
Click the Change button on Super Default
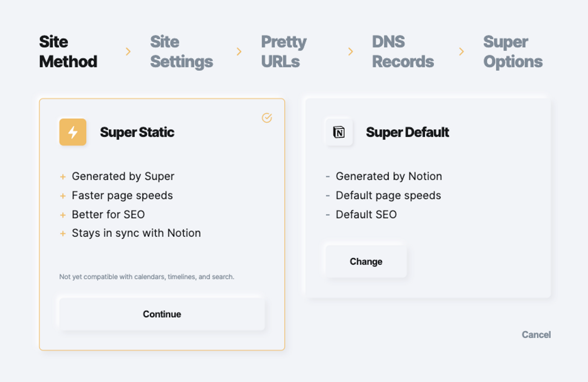pos(366,261)
